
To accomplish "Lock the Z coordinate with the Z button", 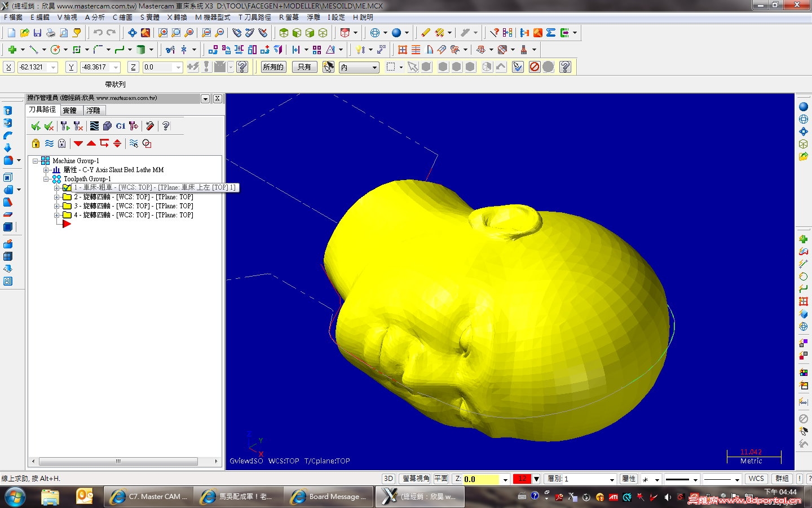I will click(x=133, y=67).
